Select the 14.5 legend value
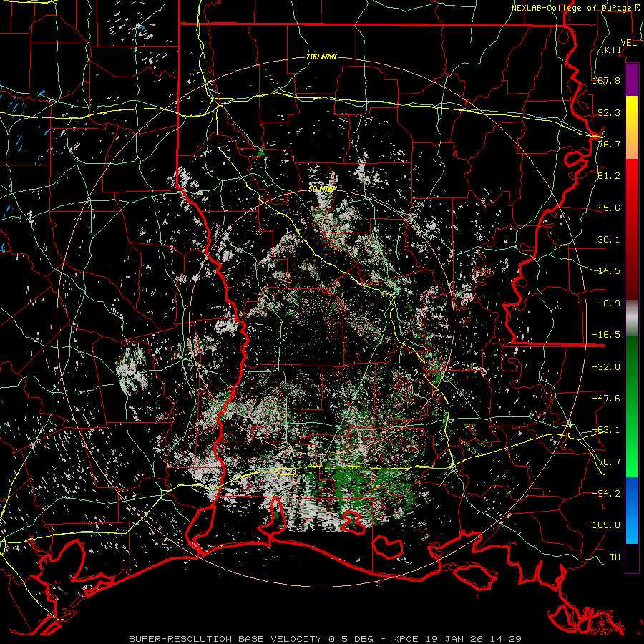This screenshot has width=644, height=644. pos(609,271)
